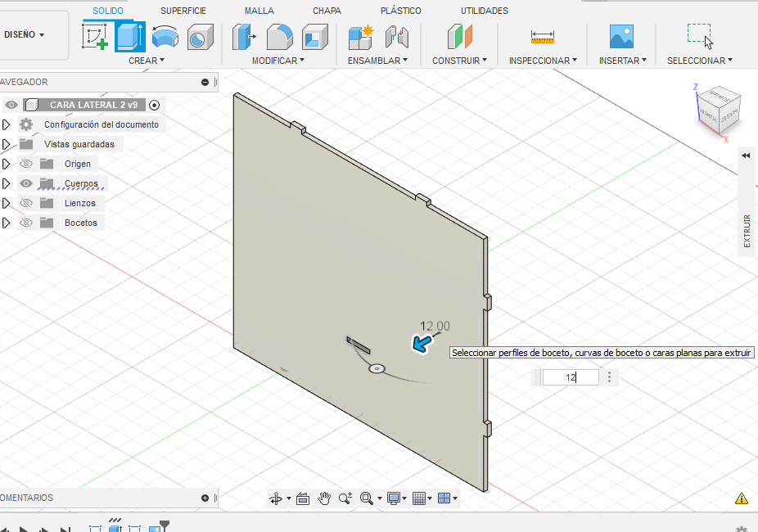Select the Shell tool
Screen dimensions: 758x532
(x=314, y=37)
